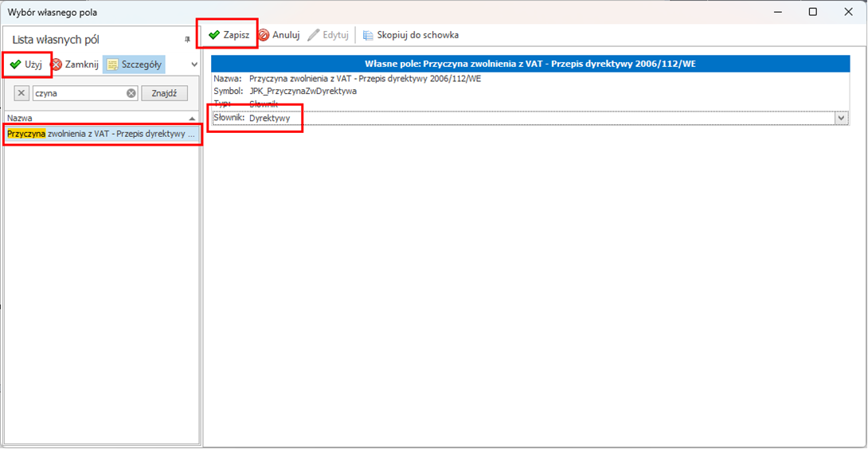Maximize the Wybór własnego pola window
The image size is (868, 449).
[x=813, y=12]
